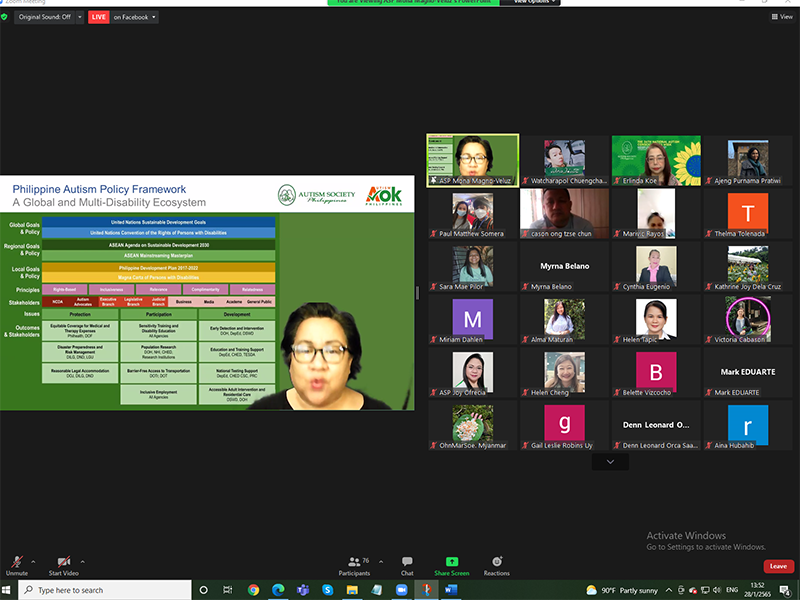This screenshot has width=800, height=600.
Task: Select ASP Mona Magno-Veluz video tile
Action: tap(473, 161)
